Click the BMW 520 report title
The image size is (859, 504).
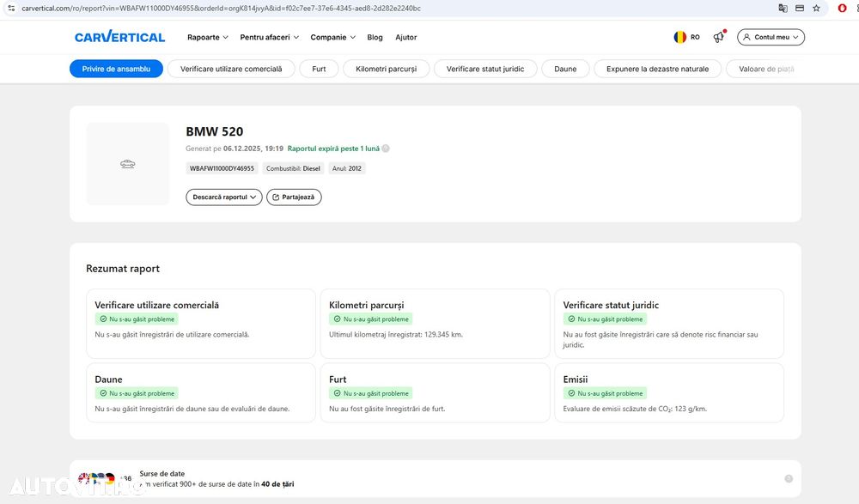coord(214,131)
